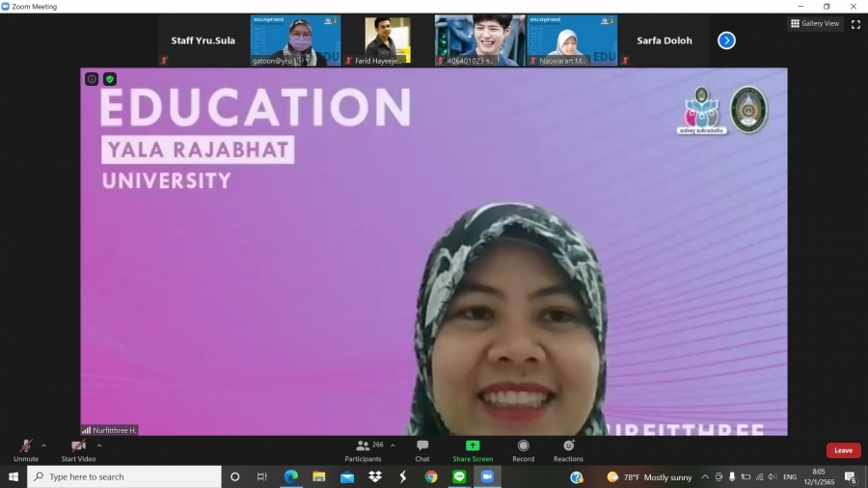The image size is (868, 488).
Task: Select the Staff Yru.Sula participant tile
Action: (203, 41)
